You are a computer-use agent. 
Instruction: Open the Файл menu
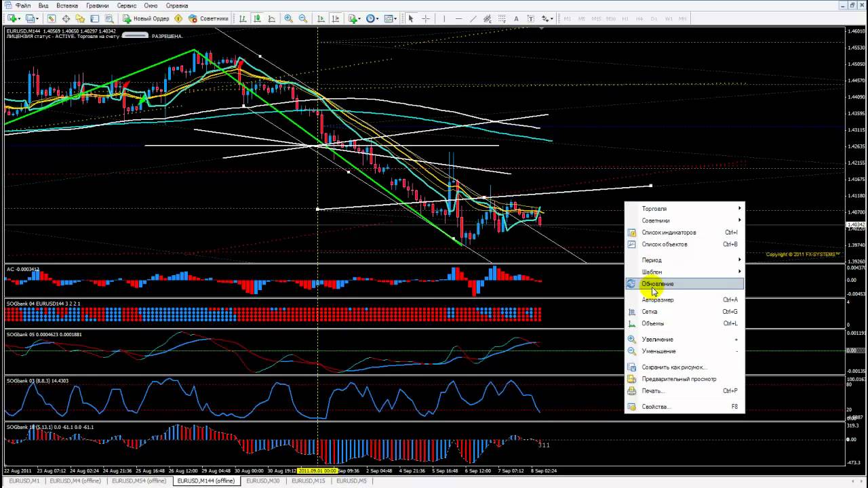coord(23,5)
